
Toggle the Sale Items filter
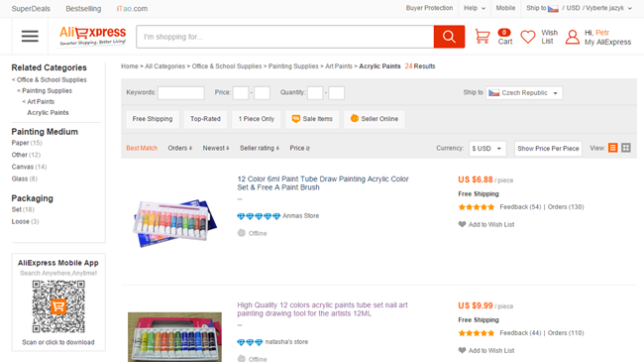[x=312, y=119]
